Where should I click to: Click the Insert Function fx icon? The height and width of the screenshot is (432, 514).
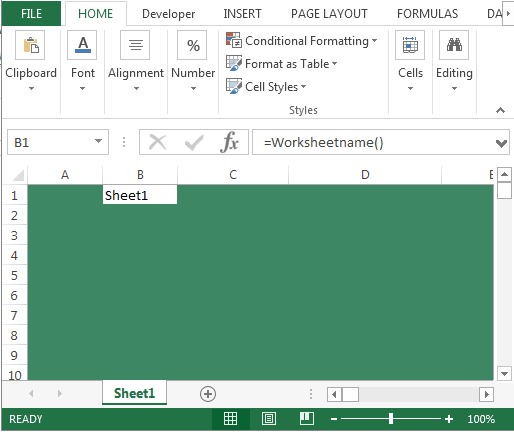229,142
